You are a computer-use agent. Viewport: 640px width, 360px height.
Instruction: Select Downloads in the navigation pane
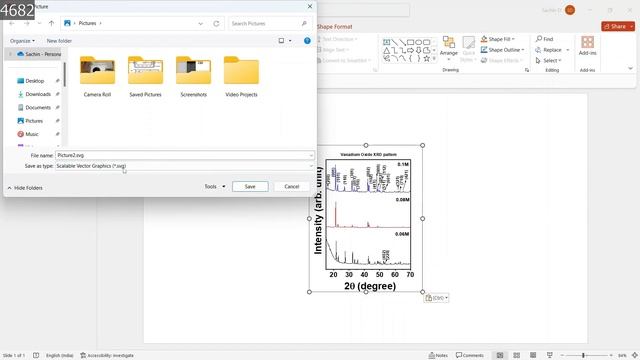point(38,94)
